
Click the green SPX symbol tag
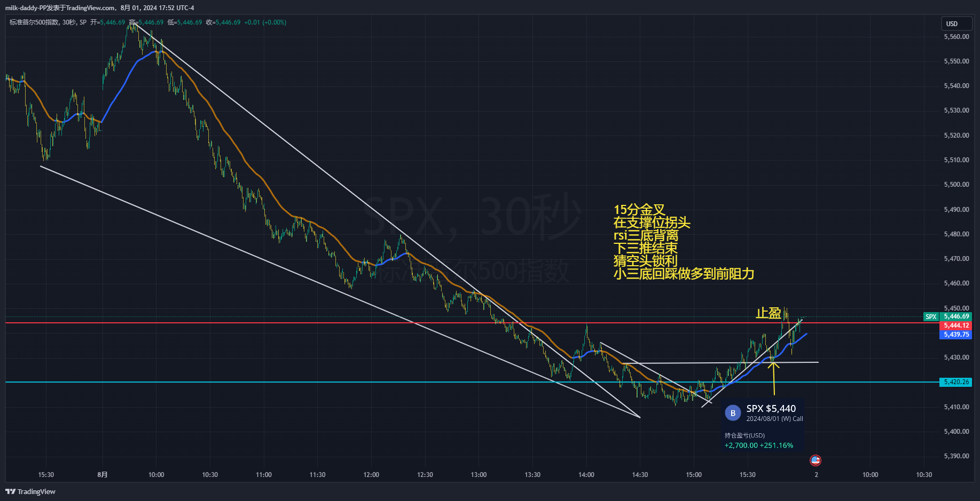931,316
